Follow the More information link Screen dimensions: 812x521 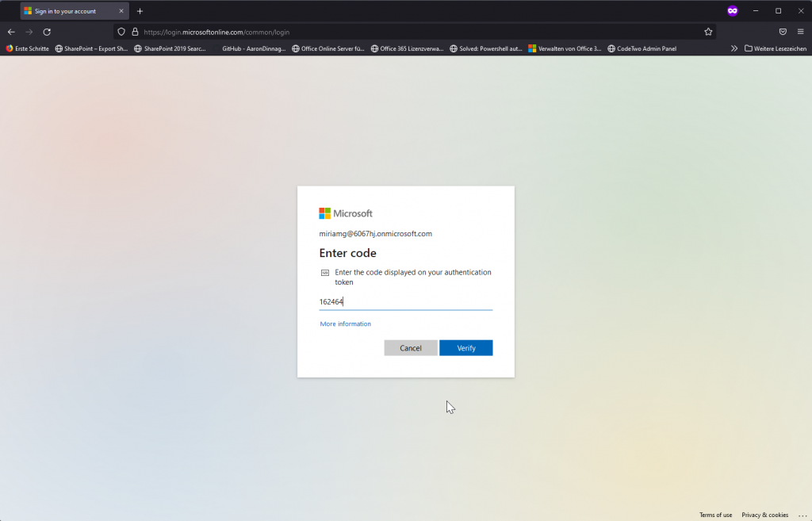pyautogui.click(x=345, y=324)
